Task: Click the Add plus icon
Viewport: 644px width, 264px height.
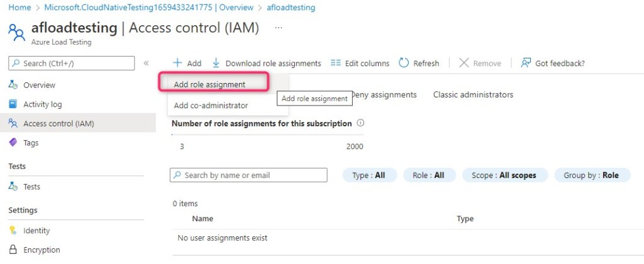Action: point(178,63)
